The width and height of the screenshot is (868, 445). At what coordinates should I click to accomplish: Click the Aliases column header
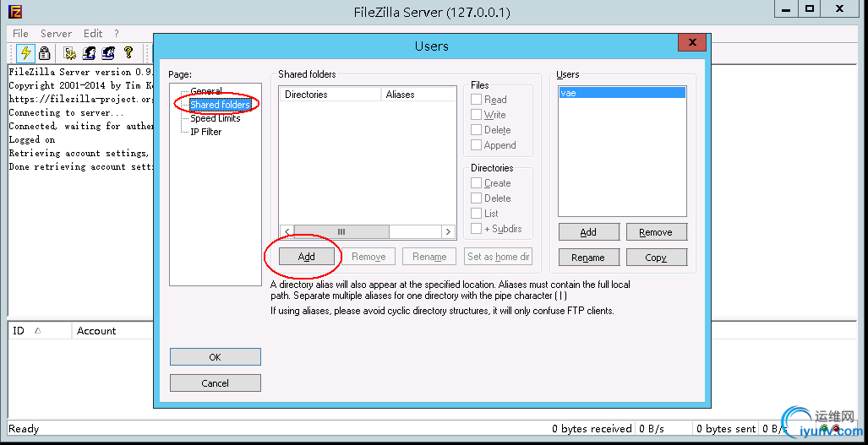pyautogui.click(x=418, y=95)
